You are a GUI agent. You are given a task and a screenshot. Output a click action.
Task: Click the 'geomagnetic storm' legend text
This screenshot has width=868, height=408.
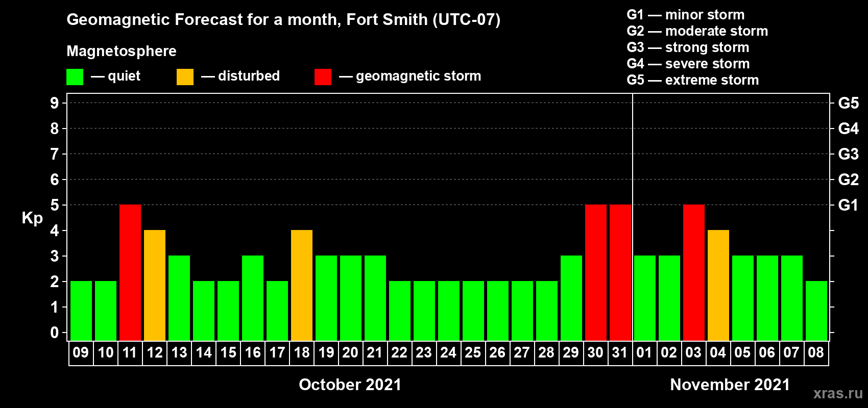[419, 76]
